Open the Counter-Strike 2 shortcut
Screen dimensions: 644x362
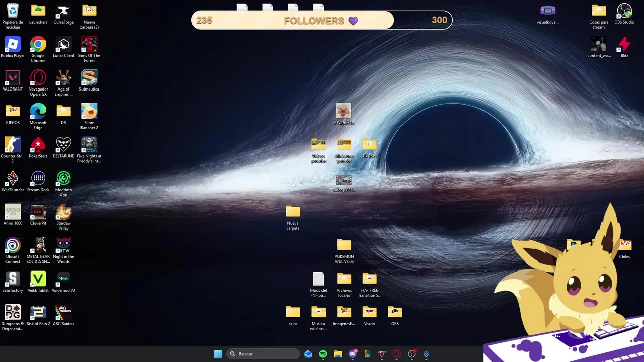[x=13, y=145]
